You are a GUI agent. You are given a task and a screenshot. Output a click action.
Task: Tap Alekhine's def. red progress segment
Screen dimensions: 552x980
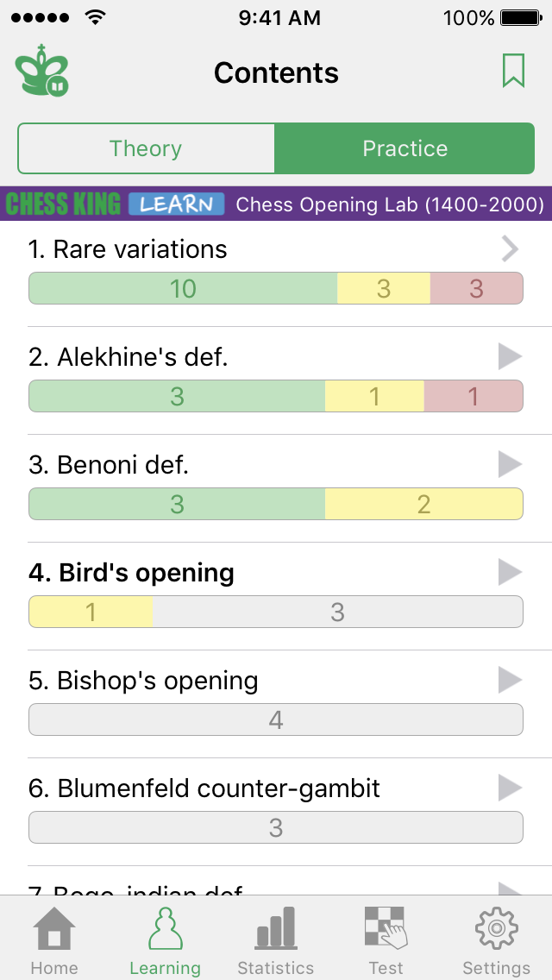[473, 396]
